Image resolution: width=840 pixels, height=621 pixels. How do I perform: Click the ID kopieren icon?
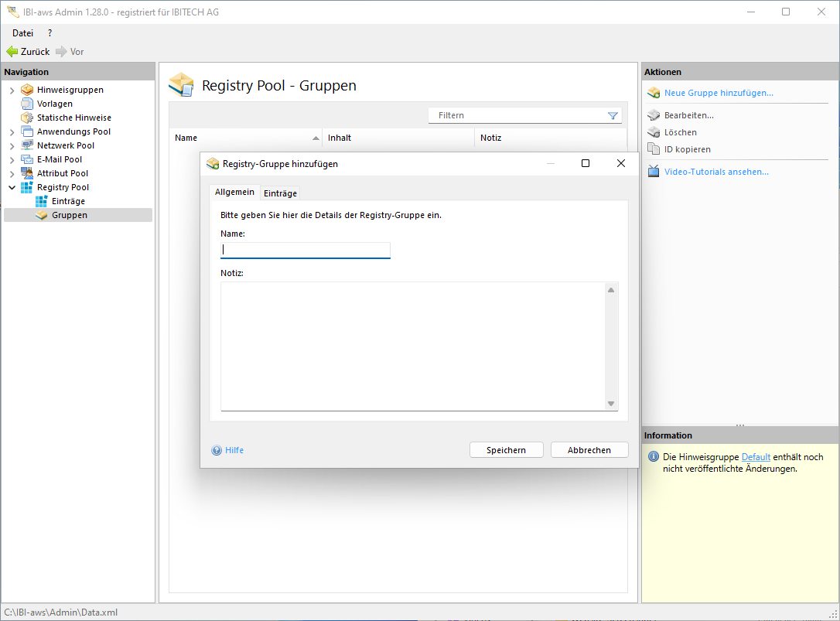pos(654,149)
